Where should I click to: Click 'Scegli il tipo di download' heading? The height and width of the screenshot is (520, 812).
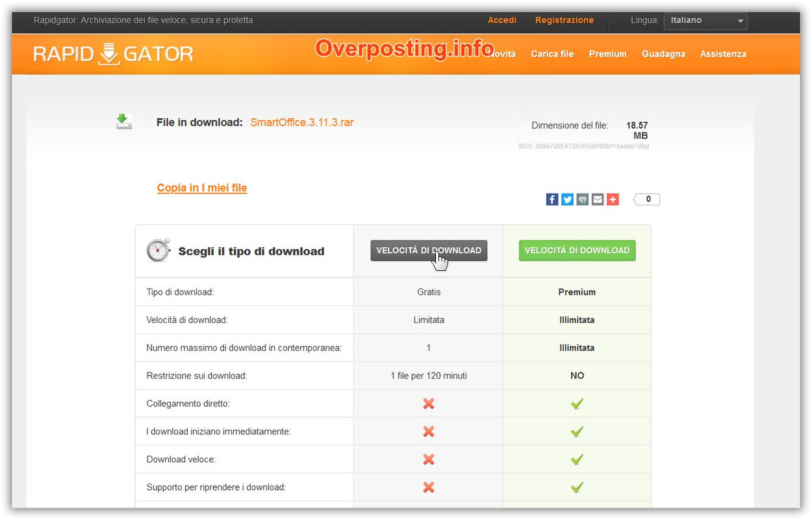tap(251, 252)
